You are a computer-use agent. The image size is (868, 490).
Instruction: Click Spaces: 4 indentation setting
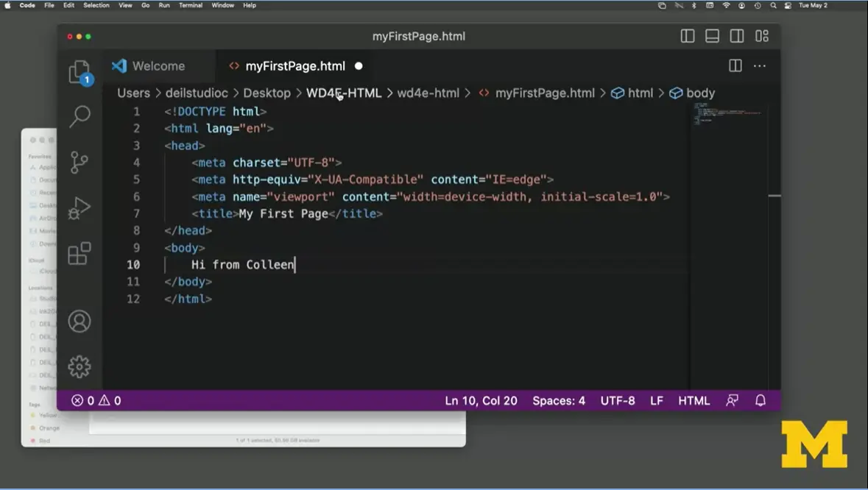point(558,400)
